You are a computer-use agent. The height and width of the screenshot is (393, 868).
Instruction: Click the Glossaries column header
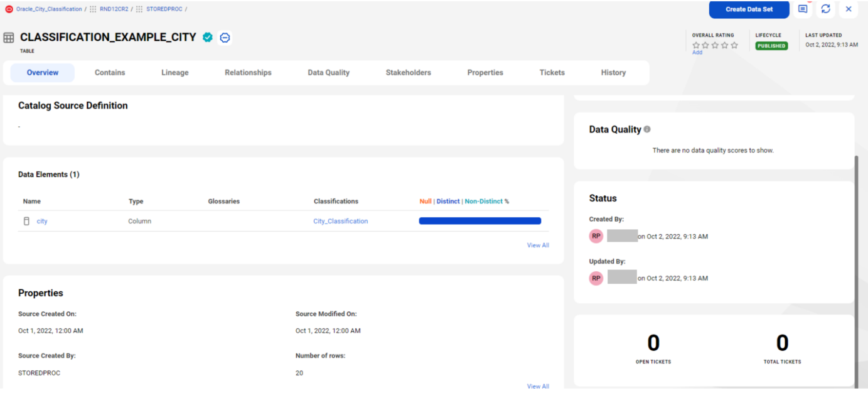[x=224, y=202]
